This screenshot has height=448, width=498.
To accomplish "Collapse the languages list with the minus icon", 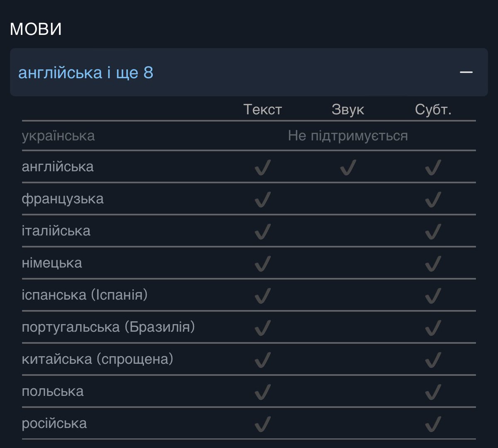I will (466, 72).
